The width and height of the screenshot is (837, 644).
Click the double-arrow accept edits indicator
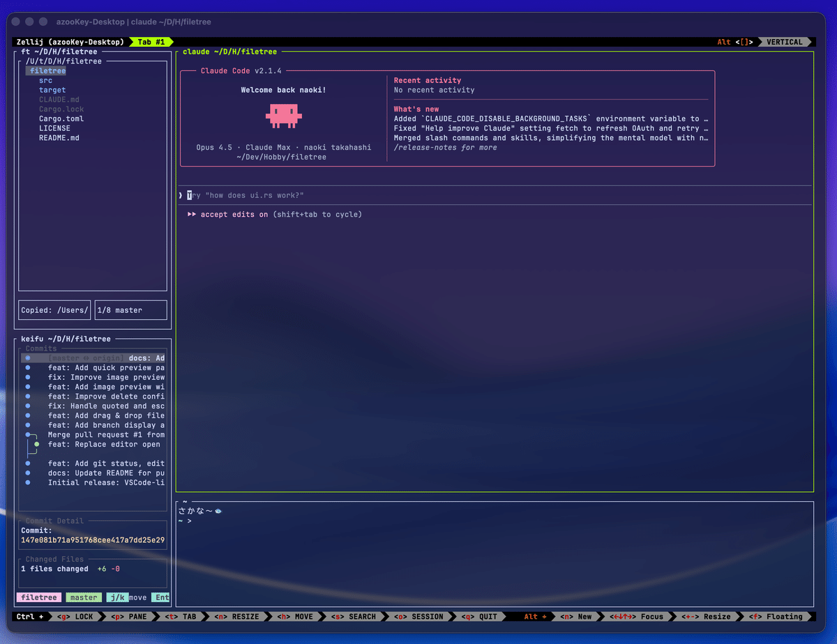[x=192, y=215]
